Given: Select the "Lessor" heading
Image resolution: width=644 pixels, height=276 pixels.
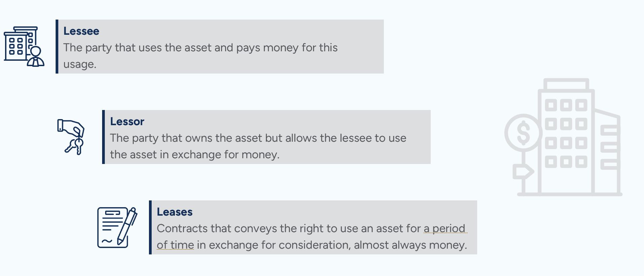Looking at the screenshot, I should click(127, 121).
